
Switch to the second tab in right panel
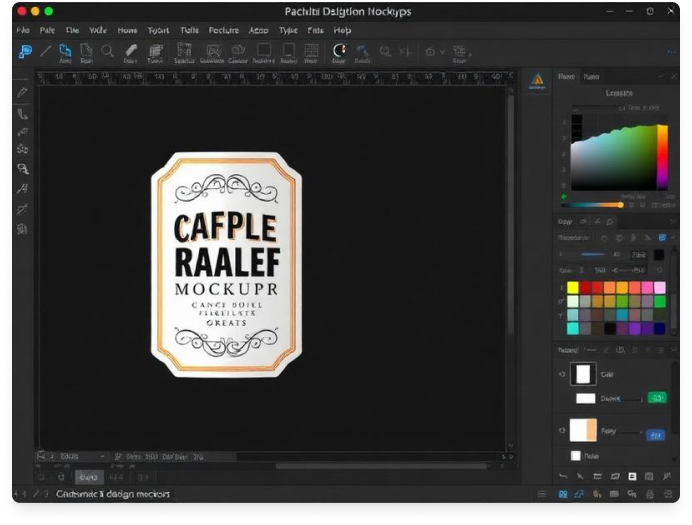(592, 76)
